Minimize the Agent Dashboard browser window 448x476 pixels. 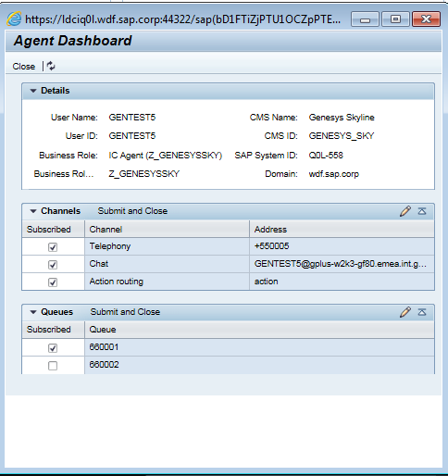[x=365, y=19]
